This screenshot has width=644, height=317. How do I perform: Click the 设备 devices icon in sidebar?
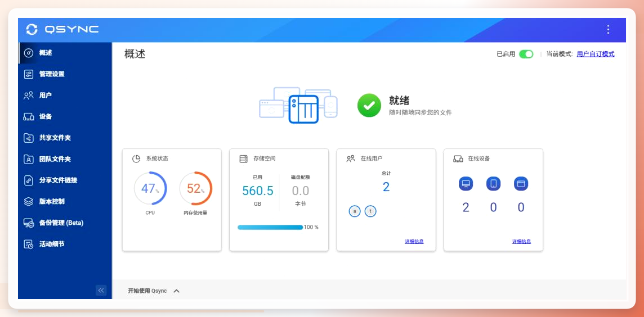28,117
